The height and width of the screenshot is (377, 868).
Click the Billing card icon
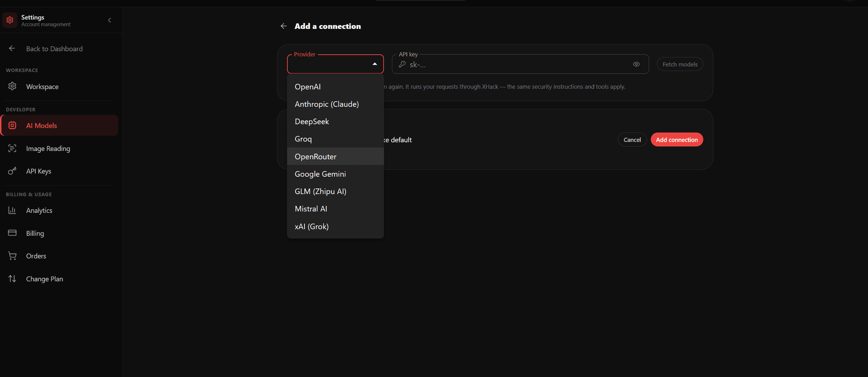click(x=12, y=233)
